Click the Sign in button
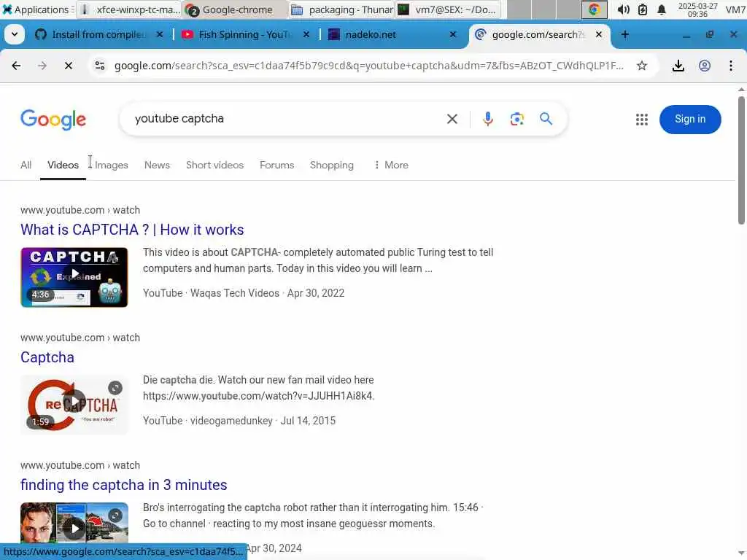This screenshot has width=747, height=560. pos(690,119)
